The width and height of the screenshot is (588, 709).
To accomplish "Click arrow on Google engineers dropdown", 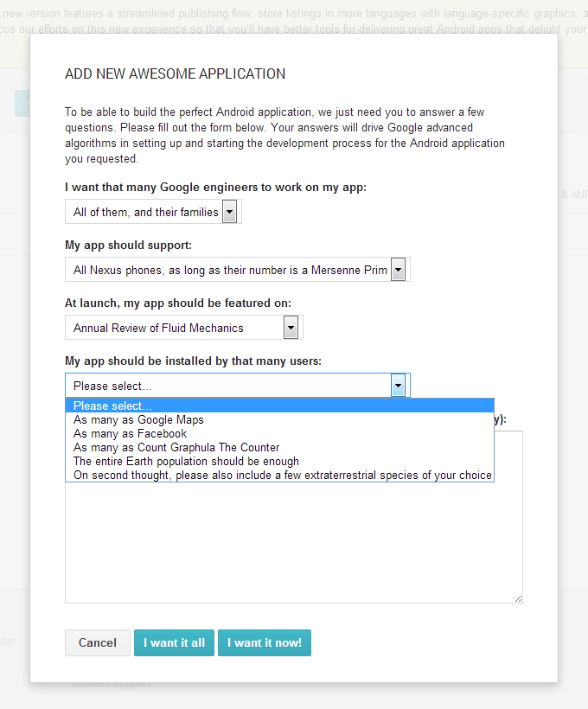I will click(x=229, y=212).
